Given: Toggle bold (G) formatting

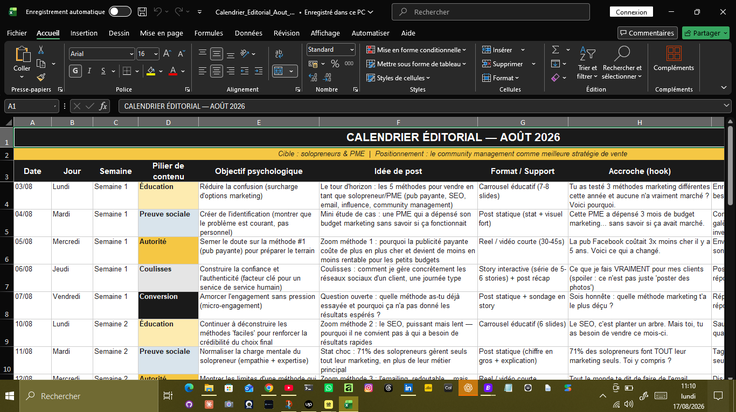Looking at the screenshot, I should click(75, 71).
